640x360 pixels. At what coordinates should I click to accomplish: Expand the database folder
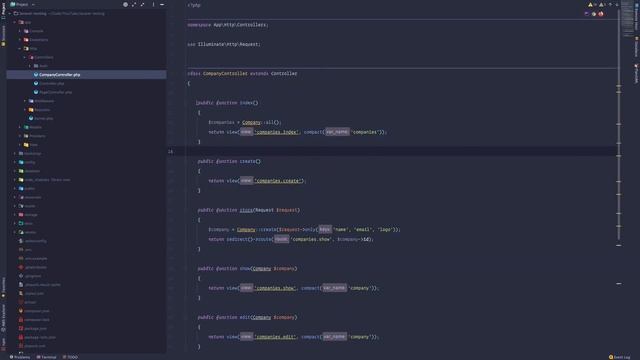point(15,171)
